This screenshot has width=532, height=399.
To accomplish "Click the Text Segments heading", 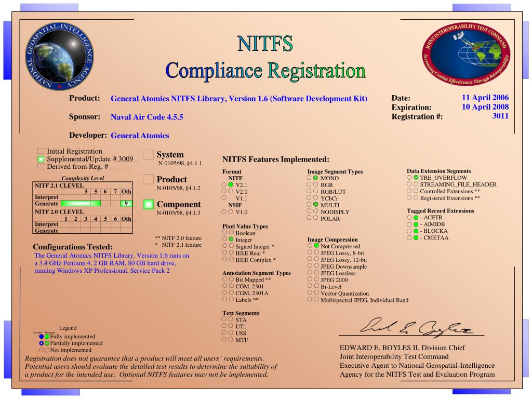I will (241, 313).
